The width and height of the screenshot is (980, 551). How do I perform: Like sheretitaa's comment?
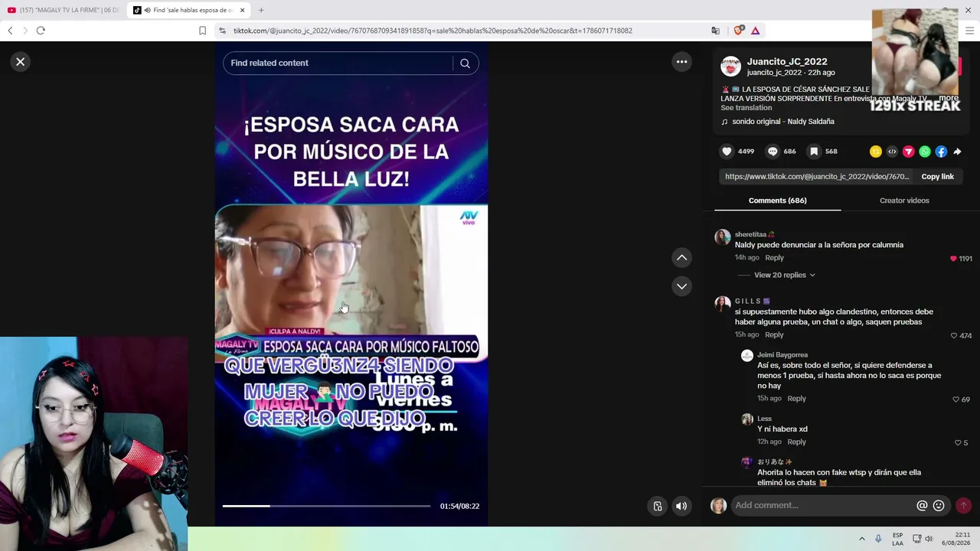(x=953, y=259)
